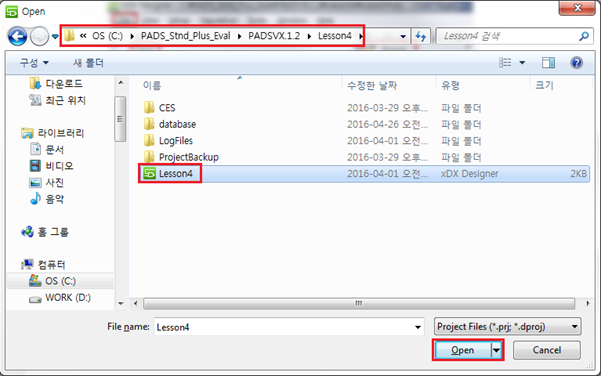Create a new folder with 새 폴더

click(x=88, y=62)
